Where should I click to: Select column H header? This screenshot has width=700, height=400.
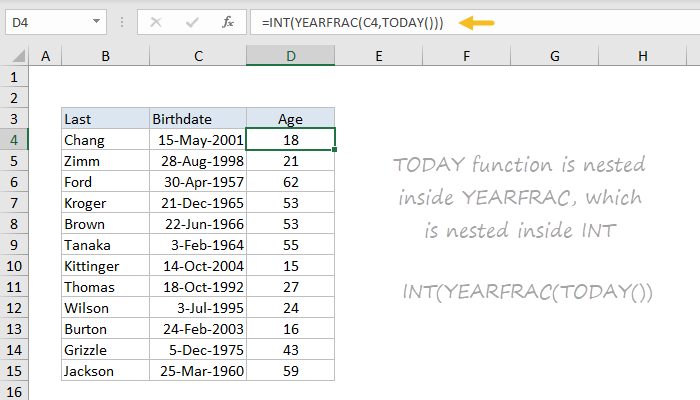[x=641, y=57]
